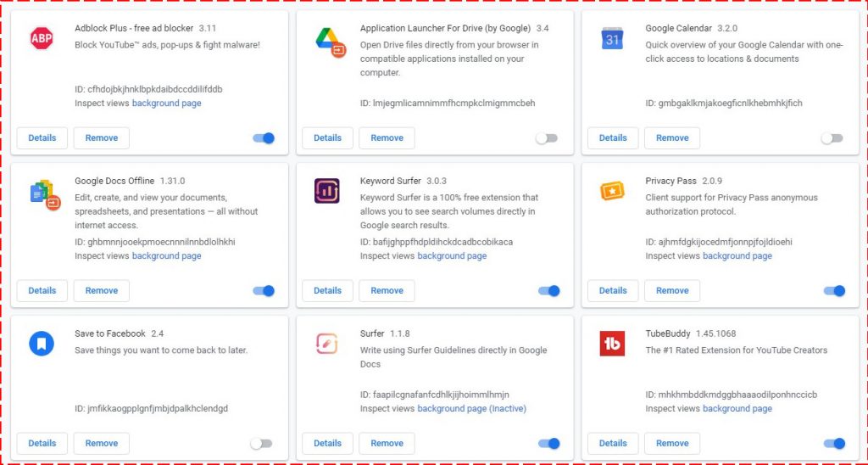This screenshot has height=465, width=868.
Task: Enable the Save to Facebook toggle
Action: 261,444
